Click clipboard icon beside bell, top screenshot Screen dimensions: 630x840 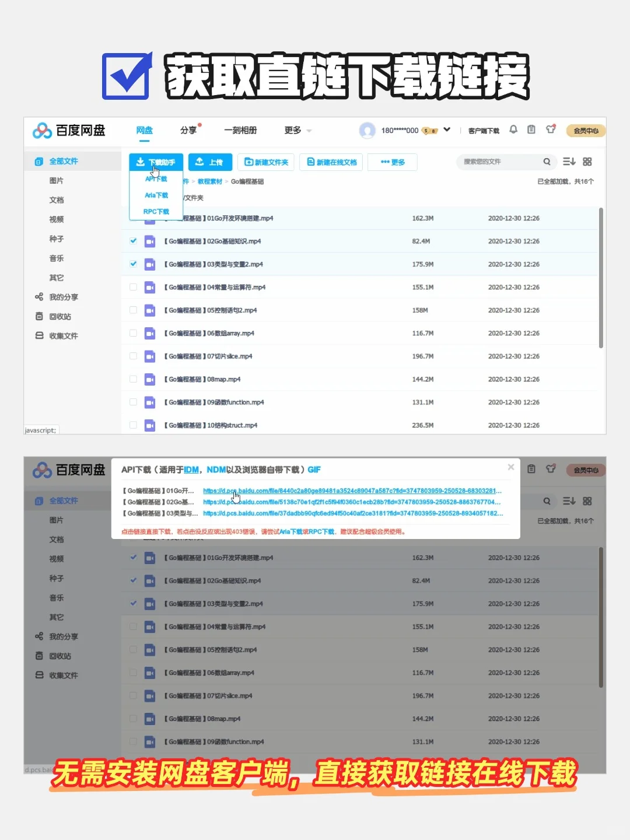[531, 129]
